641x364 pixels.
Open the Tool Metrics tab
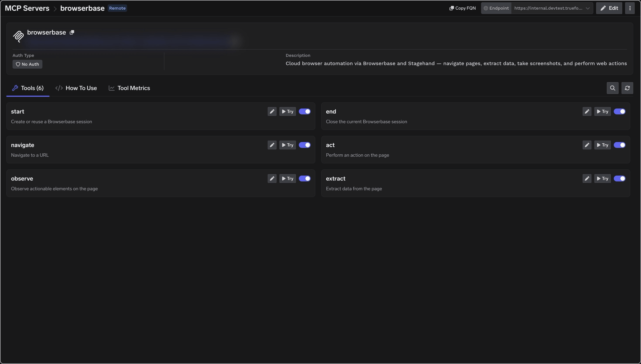tap(129, 88)
